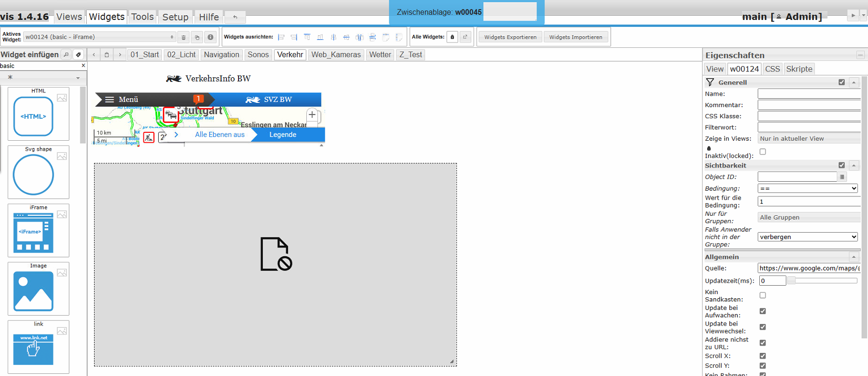Align widgets to the top edge

(307, 37)
